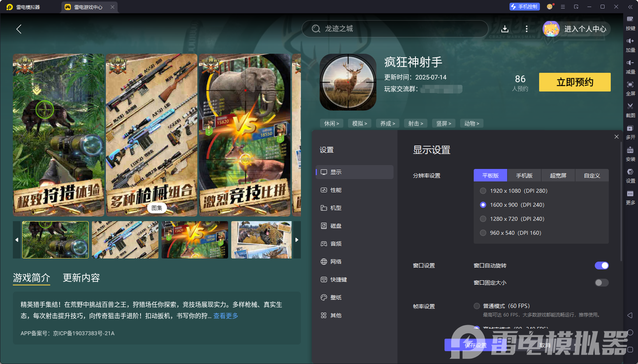Disable the 窗口自动旋转 toggle
This screenshot has height=364, width=638.
coord(602,265)
